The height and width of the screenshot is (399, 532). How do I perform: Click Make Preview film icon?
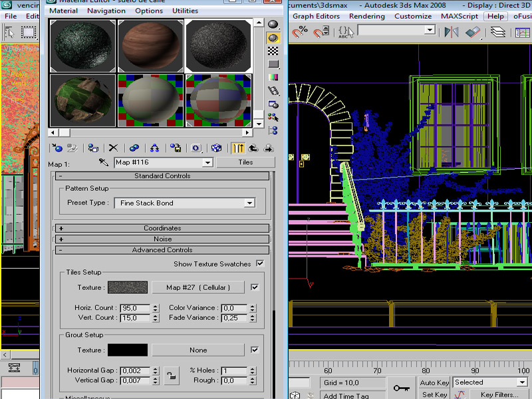coord(273,90)
